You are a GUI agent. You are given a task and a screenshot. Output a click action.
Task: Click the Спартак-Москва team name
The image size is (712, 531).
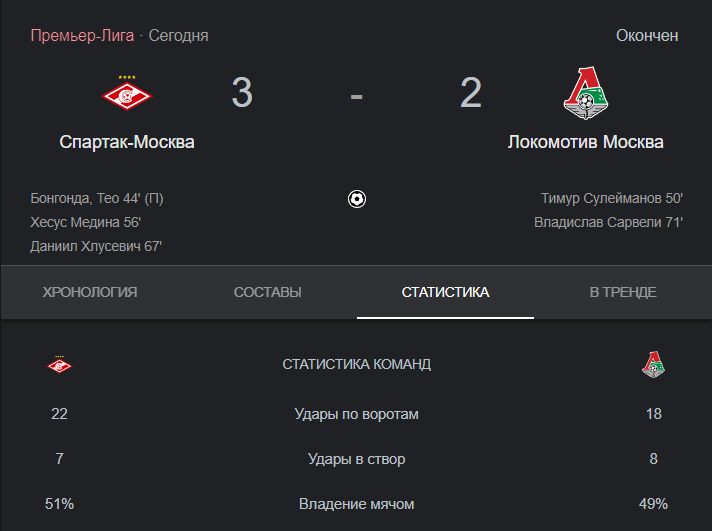click(127, 142)
